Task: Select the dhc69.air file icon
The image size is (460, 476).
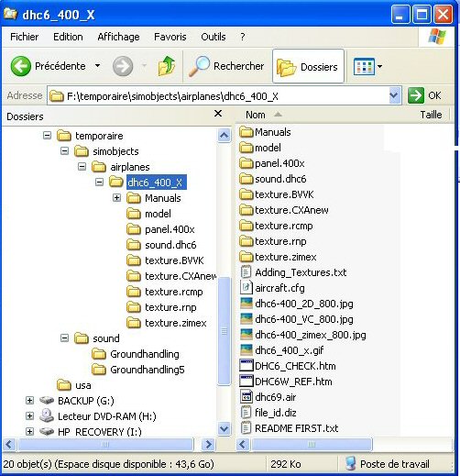Action: point(246,397)
